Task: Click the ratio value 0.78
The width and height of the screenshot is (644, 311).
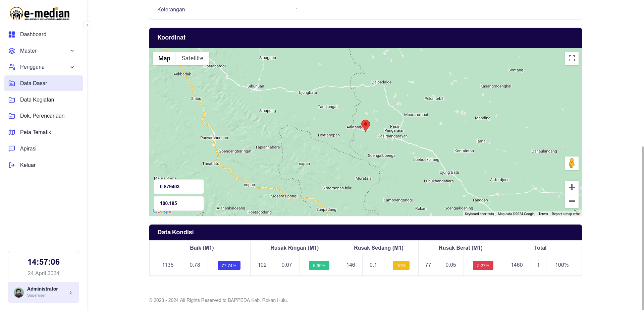Action: click(195, 265)
